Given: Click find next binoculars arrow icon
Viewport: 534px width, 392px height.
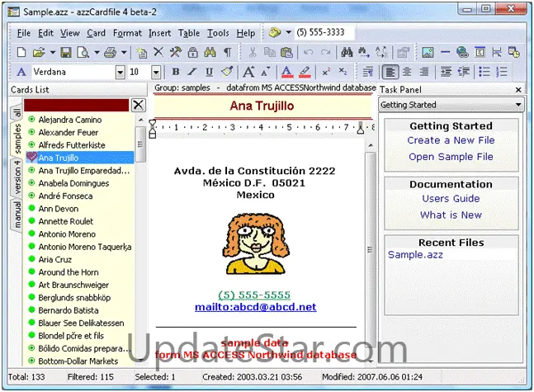Looking at the screenshot, I should coord(364,52).
